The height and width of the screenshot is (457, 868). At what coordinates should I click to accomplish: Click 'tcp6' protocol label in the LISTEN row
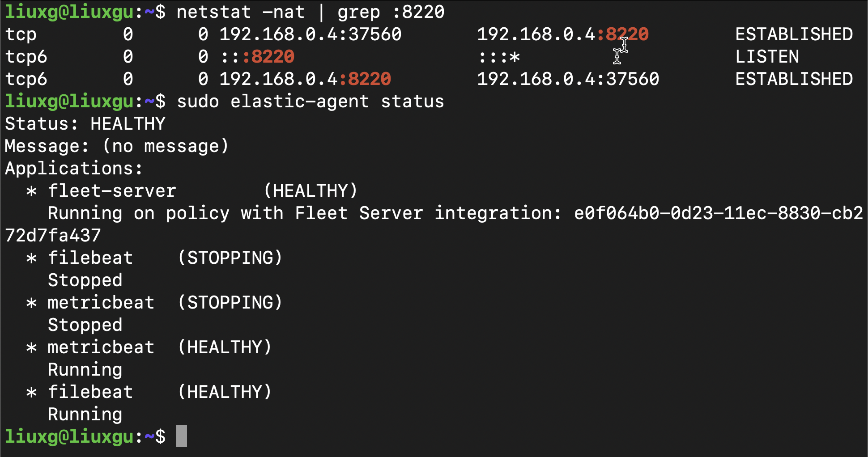[x=26, y=57]
